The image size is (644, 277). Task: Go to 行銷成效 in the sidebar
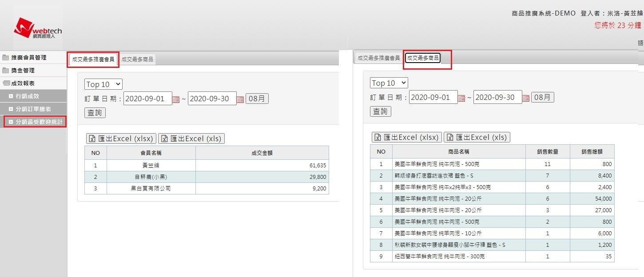click(x=27, y=96)
